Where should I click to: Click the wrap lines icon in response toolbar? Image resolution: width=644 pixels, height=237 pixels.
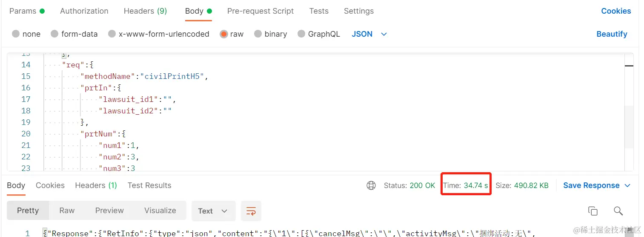[x=251, y=211]
